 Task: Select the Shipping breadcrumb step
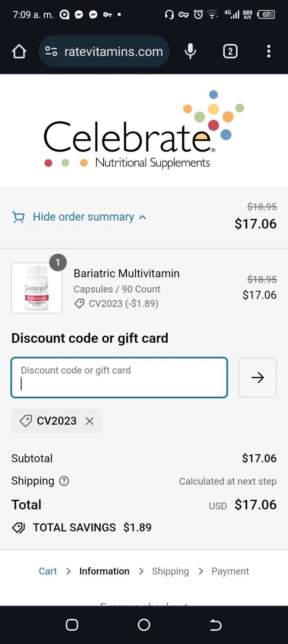170,571
